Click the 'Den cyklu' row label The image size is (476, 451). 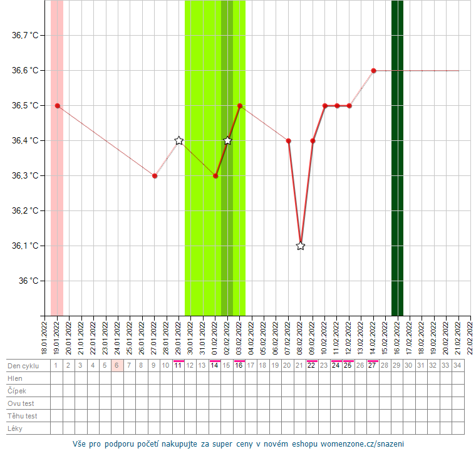[23, 366]
